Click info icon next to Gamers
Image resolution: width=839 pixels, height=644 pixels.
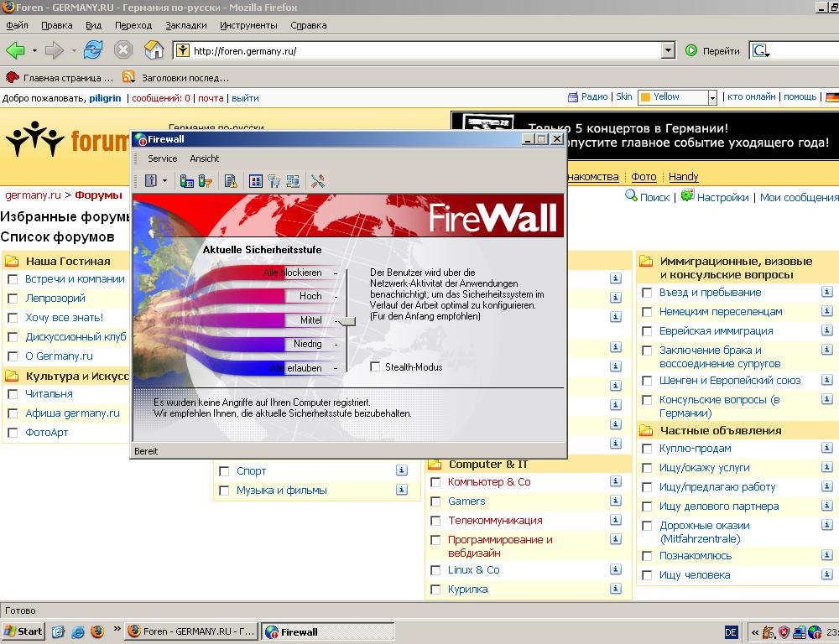615,501
